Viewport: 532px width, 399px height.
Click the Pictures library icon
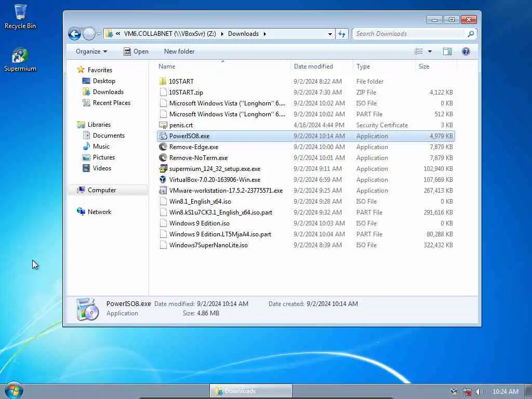[x=86, y=157]
